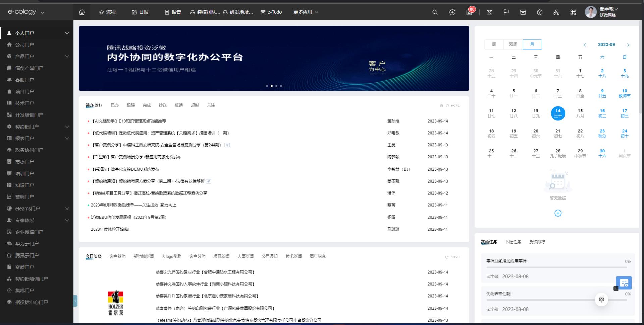Click the command key shortcut icon
Screen dimensions: 644x325
click(x=573, y=12)
